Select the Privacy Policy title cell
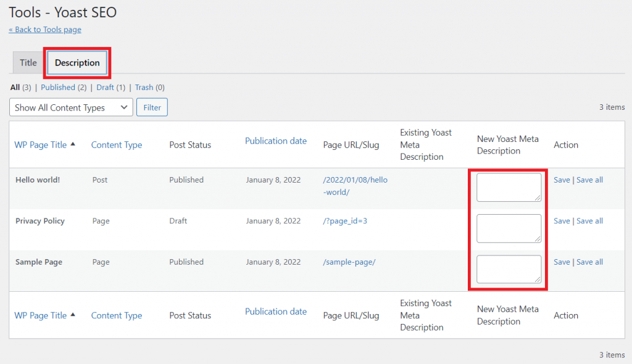This screenshot has width=632, height=364. click(40, 221)
